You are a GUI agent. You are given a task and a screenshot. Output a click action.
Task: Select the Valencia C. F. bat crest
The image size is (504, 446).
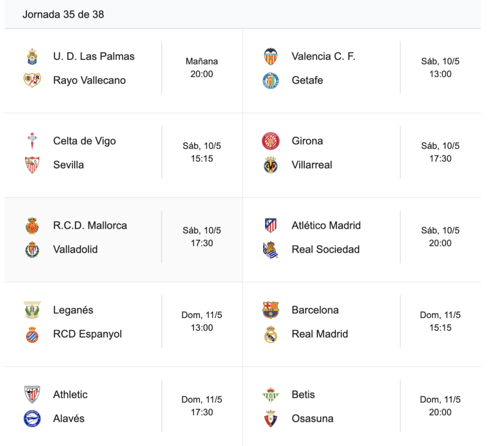271,57
